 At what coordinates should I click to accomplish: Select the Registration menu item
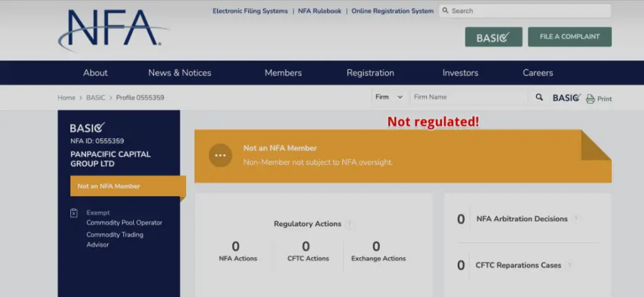tap(370, 72)
